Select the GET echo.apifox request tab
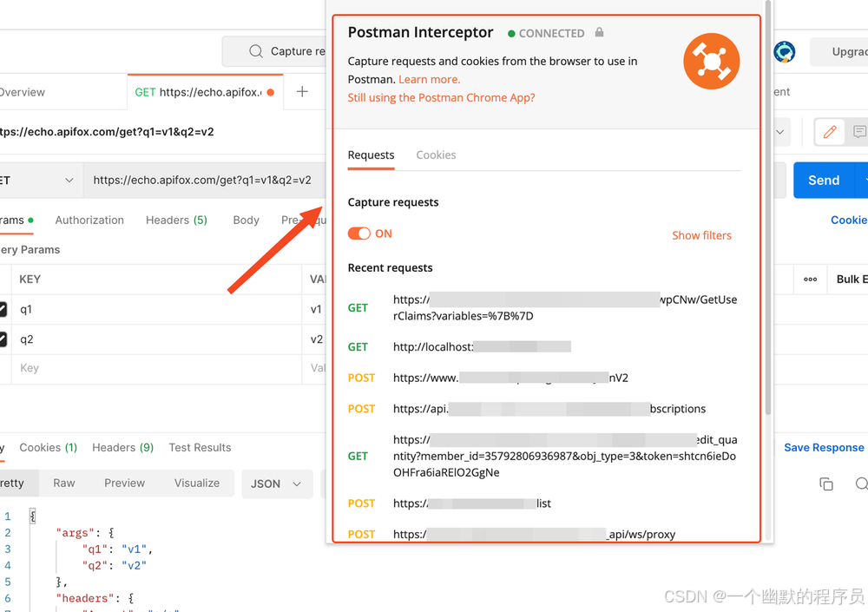 point(205,93)
